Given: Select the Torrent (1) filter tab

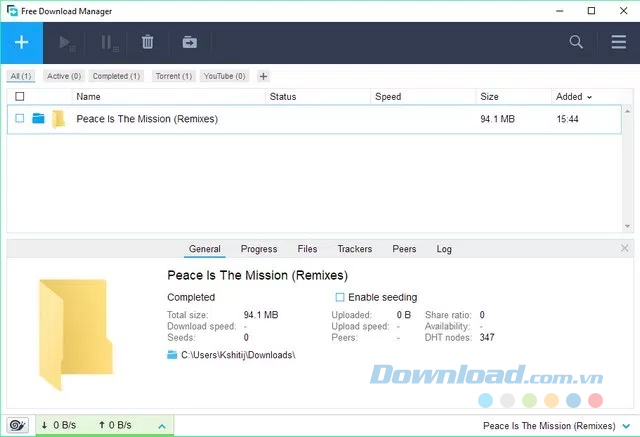Looking at the screenshot, I should click(x=173, y=76).
